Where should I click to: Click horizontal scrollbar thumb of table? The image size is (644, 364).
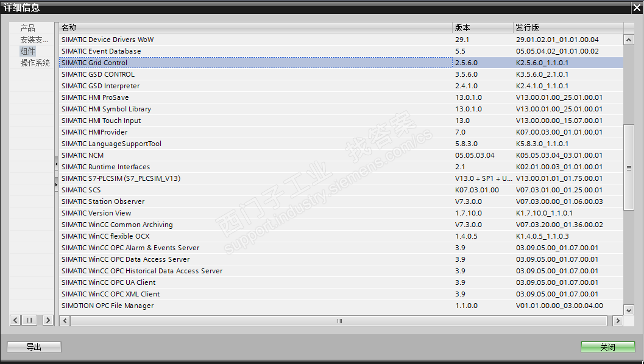pos(339,321)
